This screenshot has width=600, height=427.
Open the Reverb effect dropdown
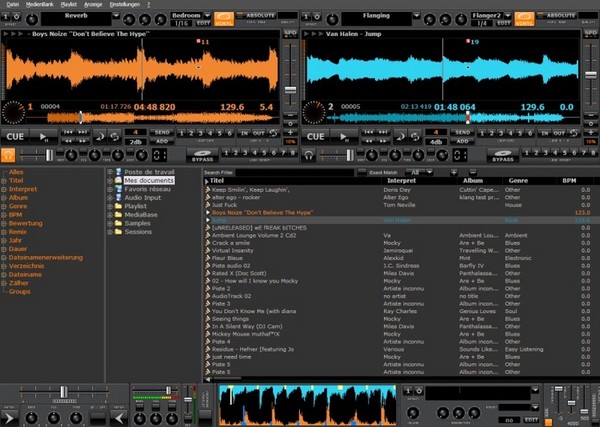116,16
